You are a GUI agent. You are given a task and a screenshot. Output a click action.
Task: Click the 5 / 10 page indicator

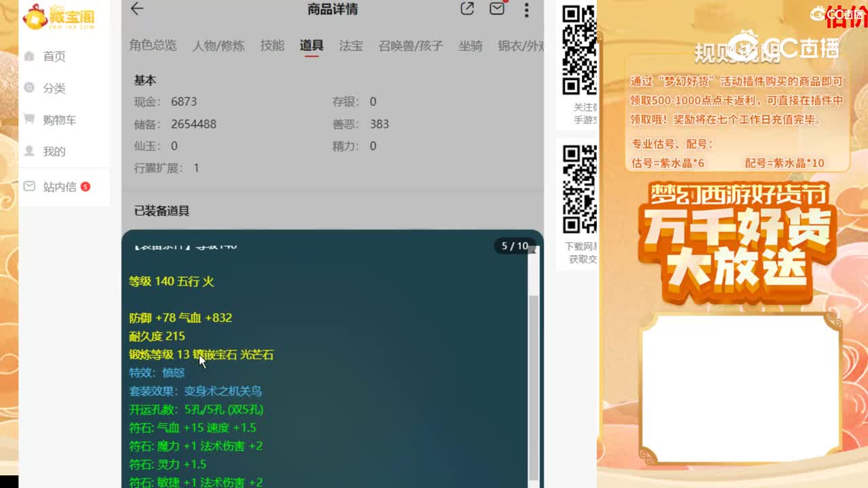pos(515,246)
